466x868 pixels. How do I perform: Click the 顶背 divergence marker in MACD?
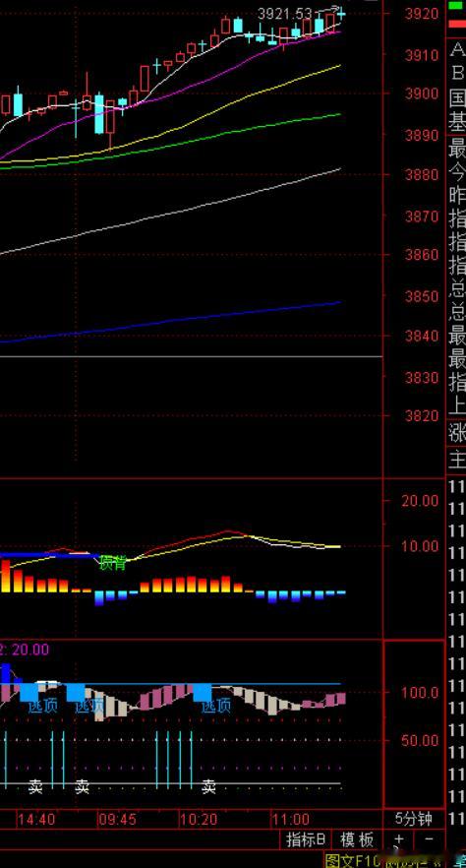[x=113, y=563]
